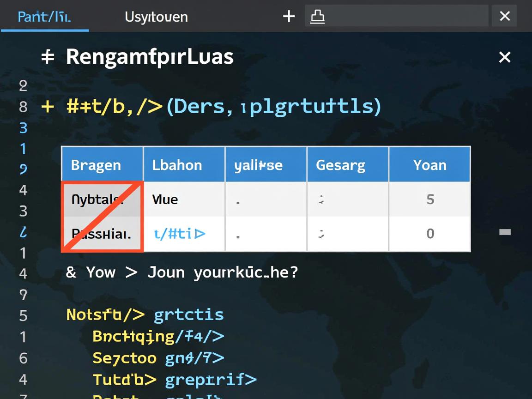
Task: Select the Tutd'b> greprıf> entry
Action: pyautogui.click(x=174, y=380)
